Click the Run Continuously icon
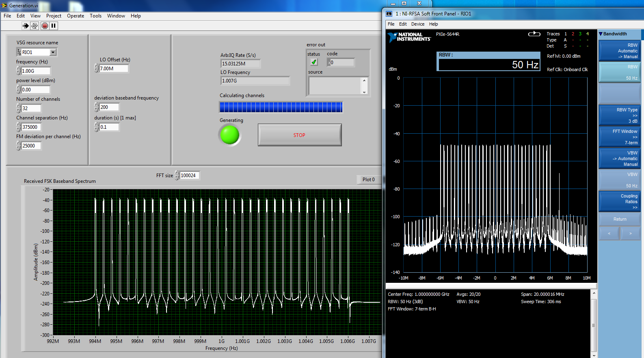 click(35, 26)
